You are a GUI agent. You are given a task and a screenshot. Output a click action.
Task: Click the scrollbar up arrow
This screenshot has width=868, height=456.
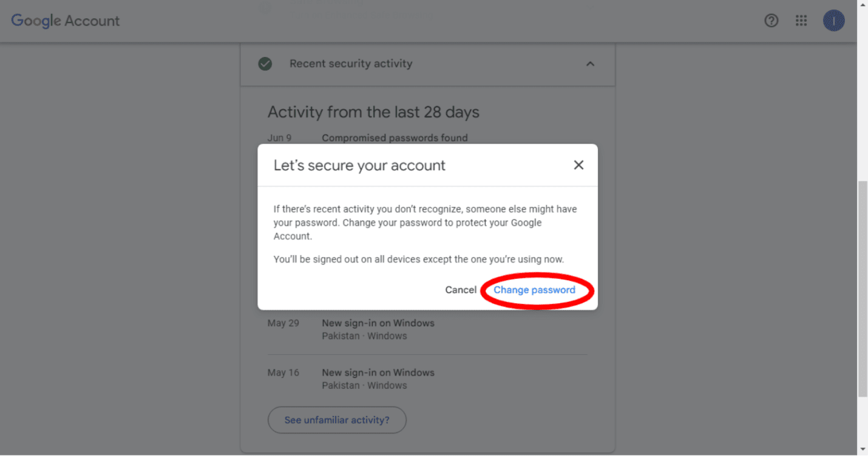[x=863, y=5]
